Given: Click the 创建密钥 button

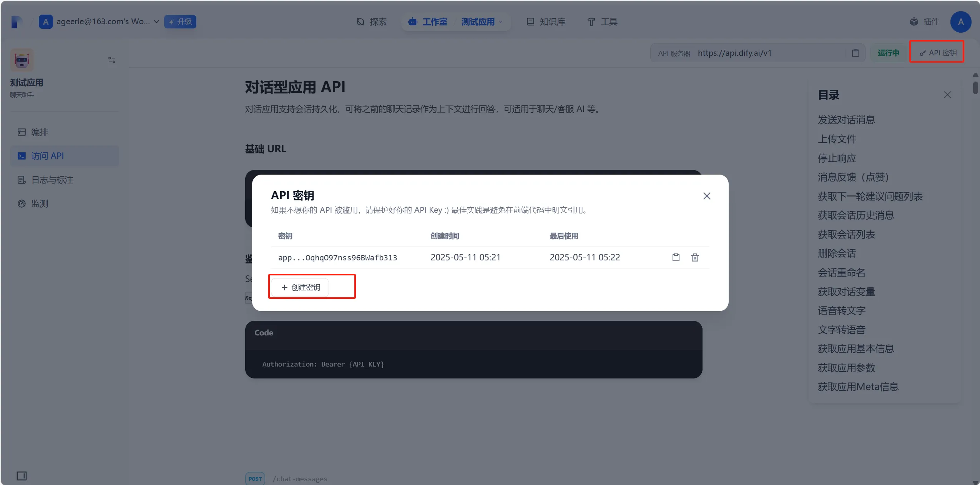Looking at the screenshot, I should (301, 287).
